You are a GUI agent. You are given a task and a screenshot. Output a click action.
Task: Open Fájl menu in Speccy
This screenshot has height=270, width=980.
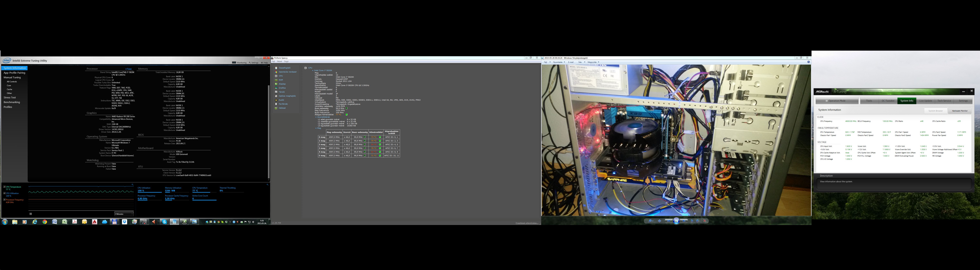(274, 62)
